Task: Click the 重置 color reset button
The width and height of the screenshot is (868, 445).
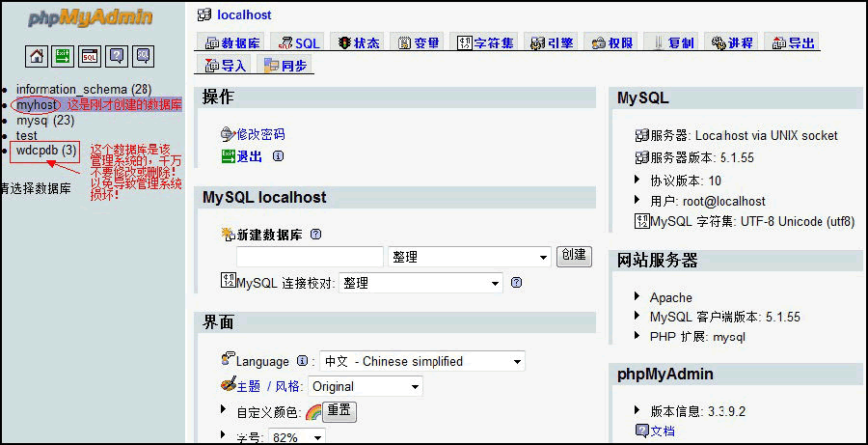Action: 339,412
